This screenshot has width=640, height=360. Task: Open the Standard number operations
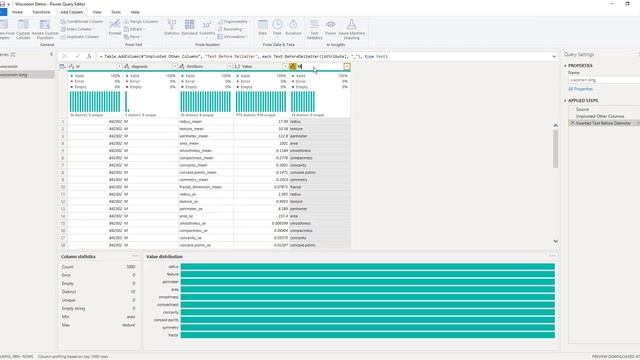189,28
